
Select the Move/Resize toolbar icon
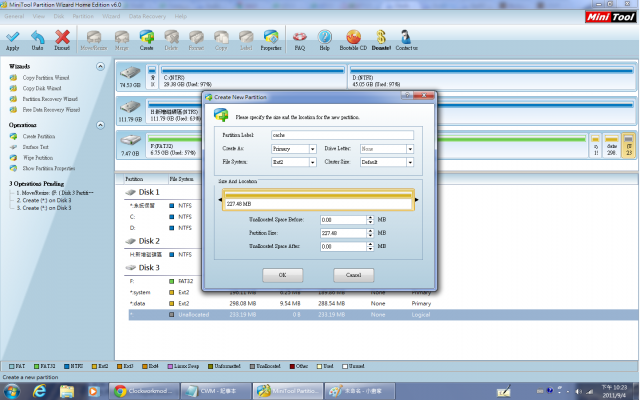coord(94,37)
